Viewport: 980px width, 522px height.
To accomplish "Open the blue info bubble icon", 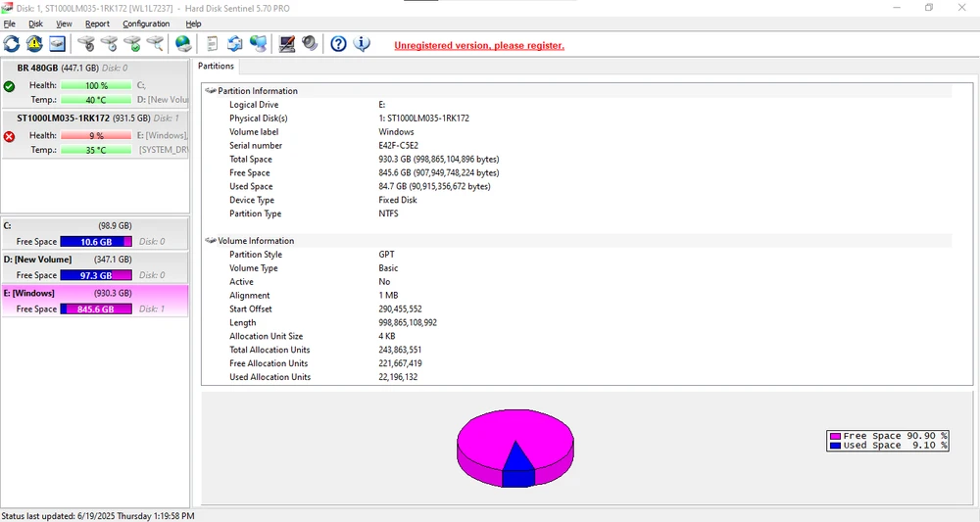I will [x=362, y=44].
